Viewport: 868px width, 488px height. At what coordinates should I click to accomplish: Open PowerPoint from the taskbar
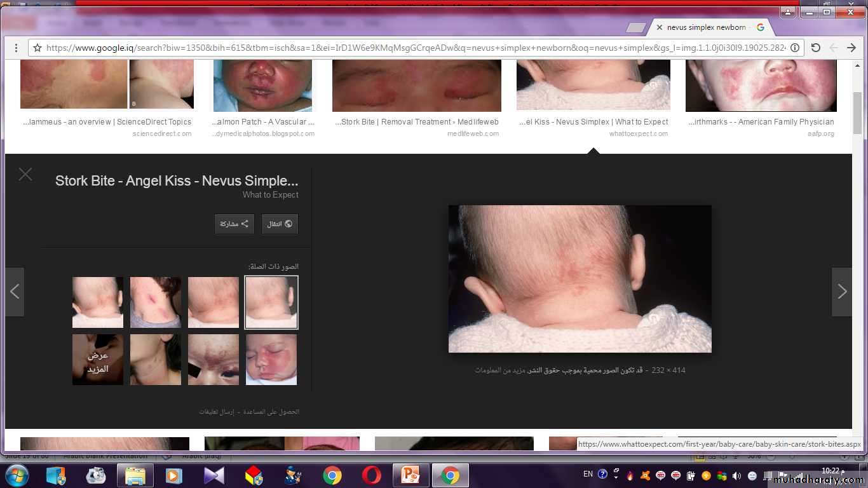pos(410,475)
